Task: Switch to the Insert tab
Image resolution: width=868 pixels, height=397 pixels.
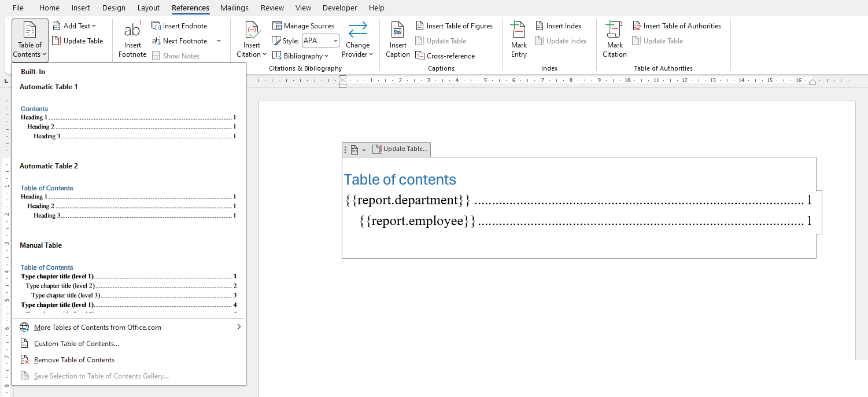Action: coord(81,8)
